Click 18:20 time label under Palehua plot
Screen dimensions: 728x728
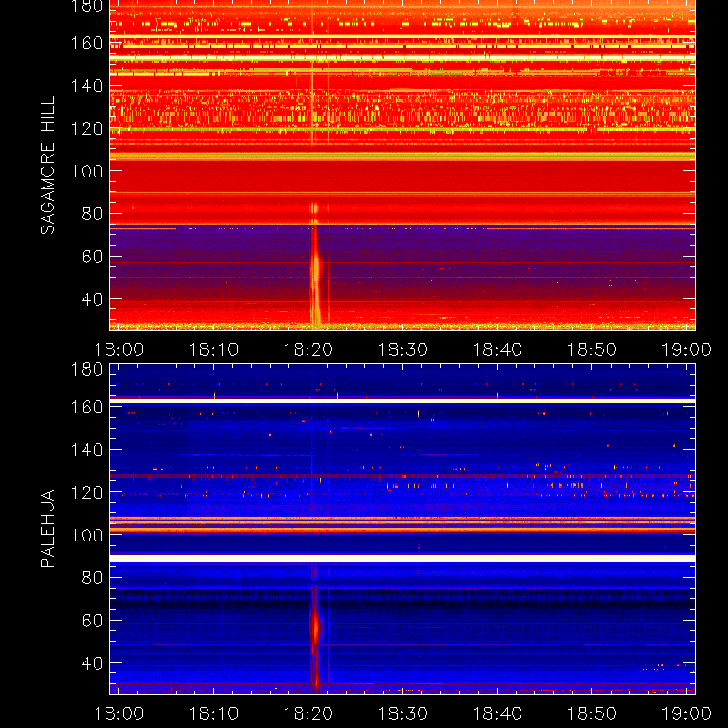308,713
